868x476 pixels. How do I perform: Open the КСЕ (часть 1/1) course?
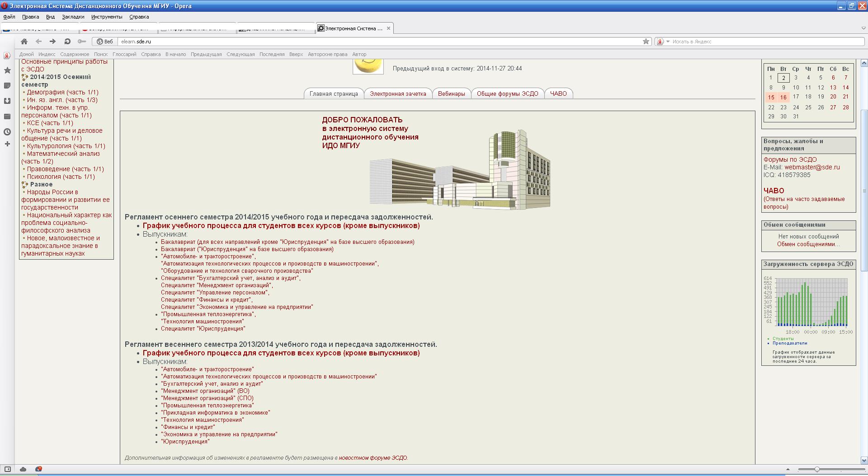50,123
